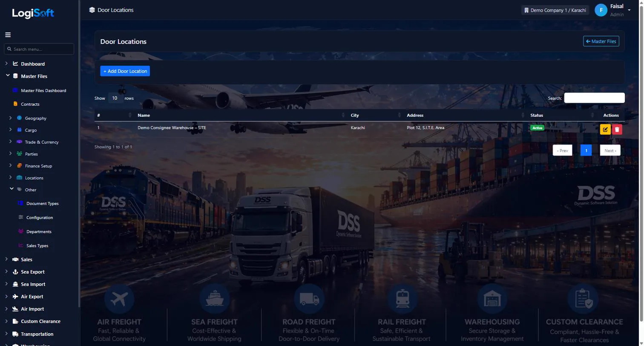644x346 pixels.
Task: Sort table by the City column header
Action: pos(376,115)
